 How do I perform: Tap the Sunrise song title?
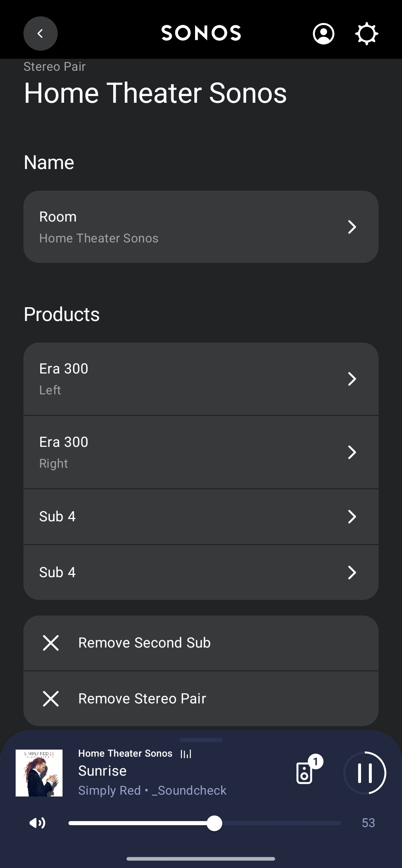[102, 771]
